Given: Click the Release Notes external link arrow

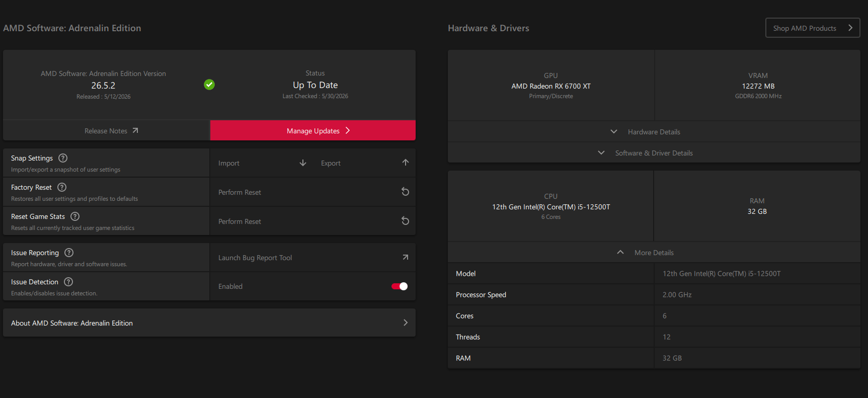Looking at the screenshot, I should [135, 130].
